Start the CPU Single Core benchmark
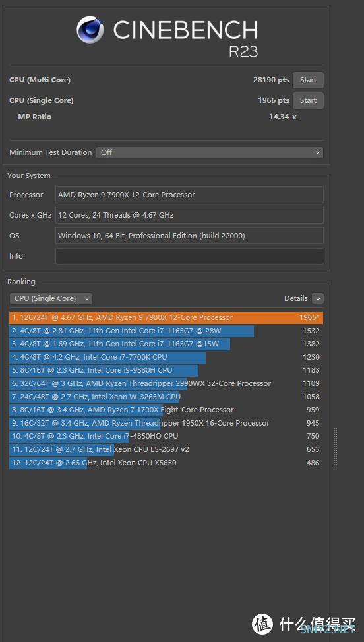Viewport: 364px width, 642px height. pos(308,101)
